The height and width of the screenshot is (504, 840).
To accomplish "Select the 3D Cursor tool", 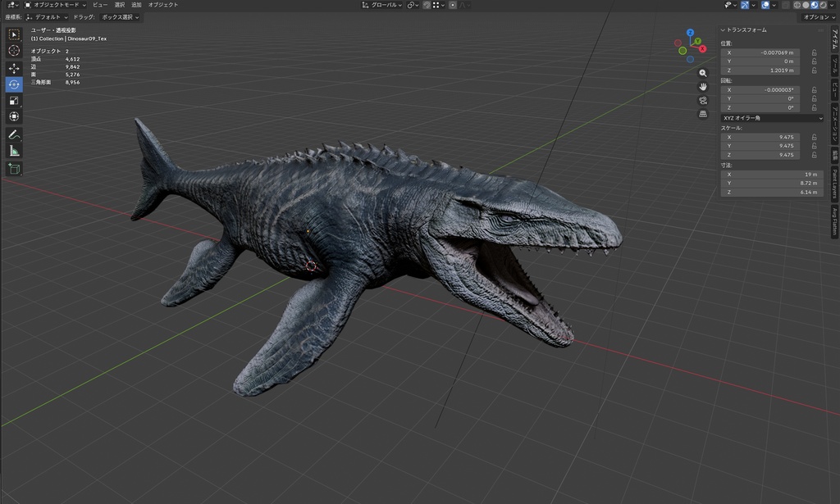I will [13, 50].
